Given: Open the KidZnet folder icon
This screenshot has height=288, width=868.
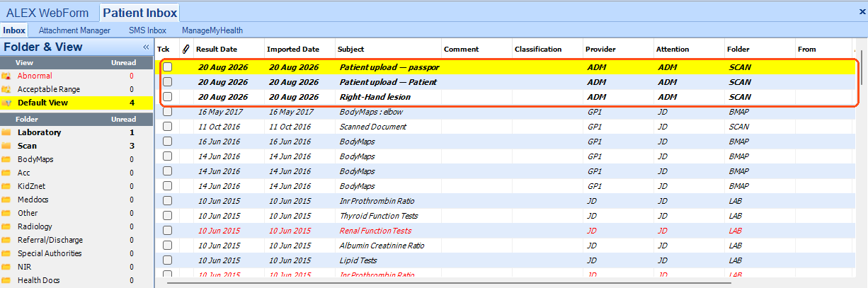Looking at the screenshot, I should pos(6,186).
